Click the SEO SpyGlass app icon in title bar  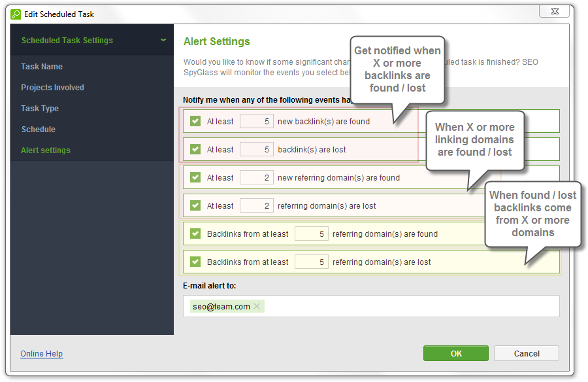tap(16, 14)
